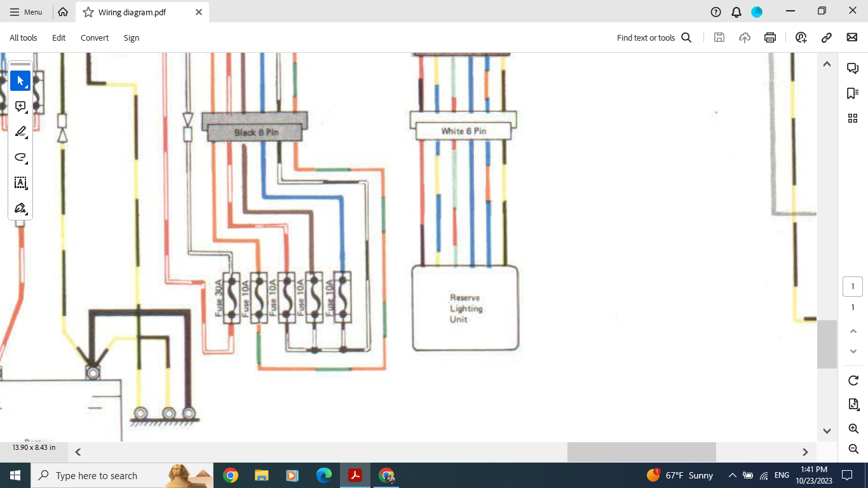
Task: Activate the text box tool
Action: click(20, 183)
